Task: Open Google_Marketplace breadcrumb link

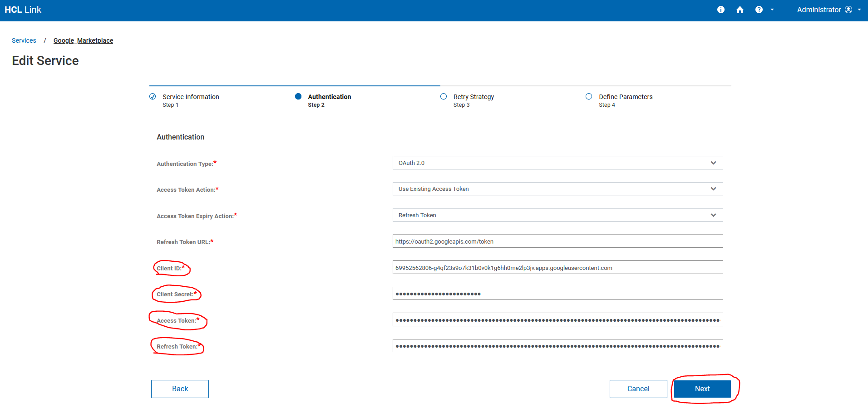Action: pos(83,40)
